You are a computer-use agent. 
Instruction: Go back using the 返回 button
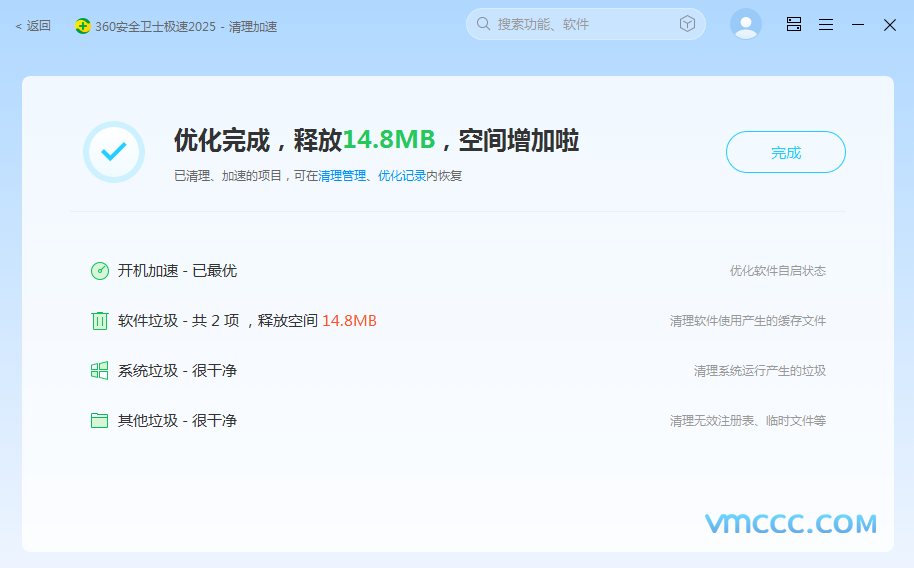tap(33, 26)
